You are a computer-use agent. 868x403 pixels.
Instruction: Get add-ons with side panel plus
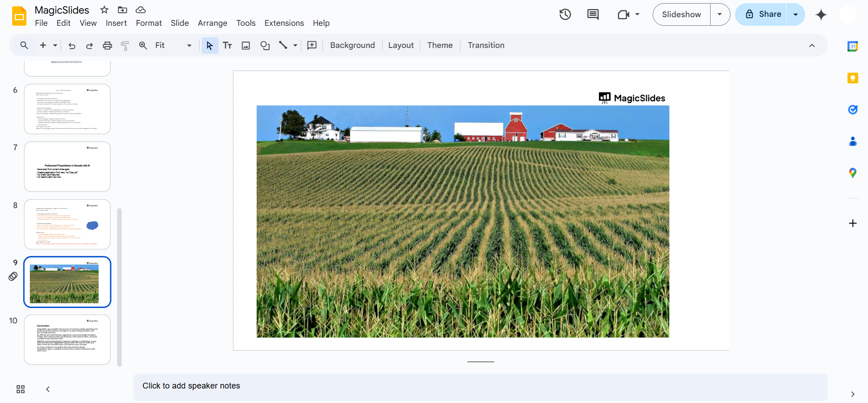pyautogui.click(x=853, y=223)
